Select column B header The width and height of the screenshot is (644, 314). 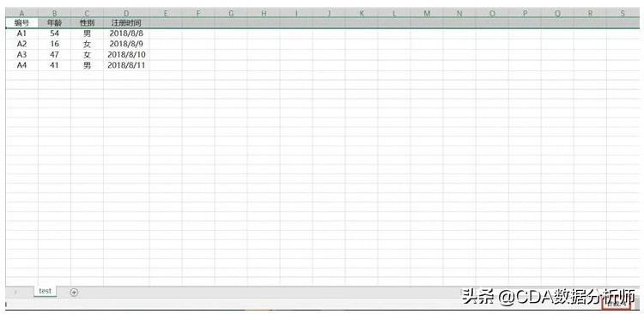[x=55, y=13]
